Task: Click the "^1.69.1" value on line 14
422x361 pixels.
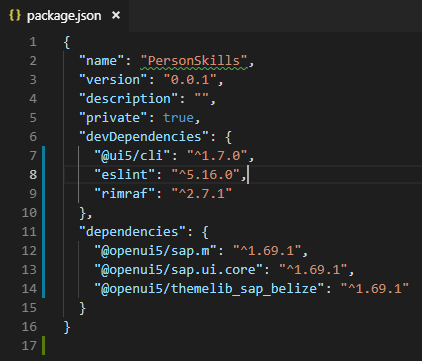Action: tap(375, 289)
